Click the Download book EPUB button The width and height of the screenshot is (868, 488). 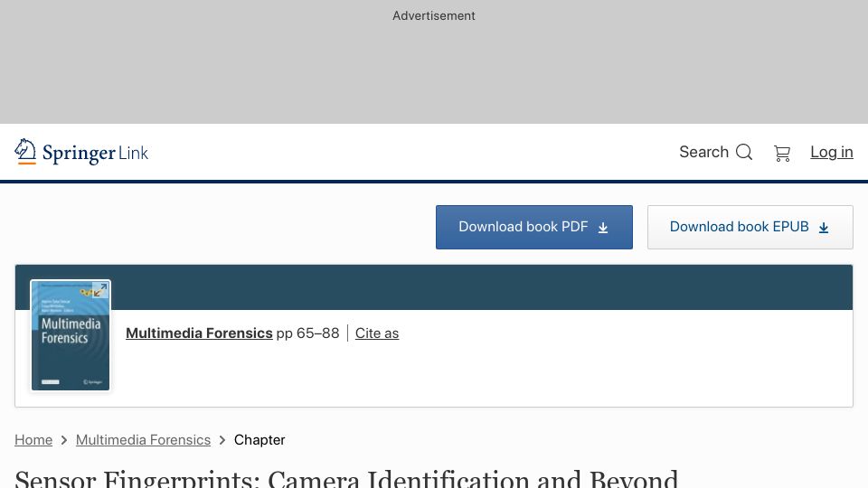pos(750,227)
